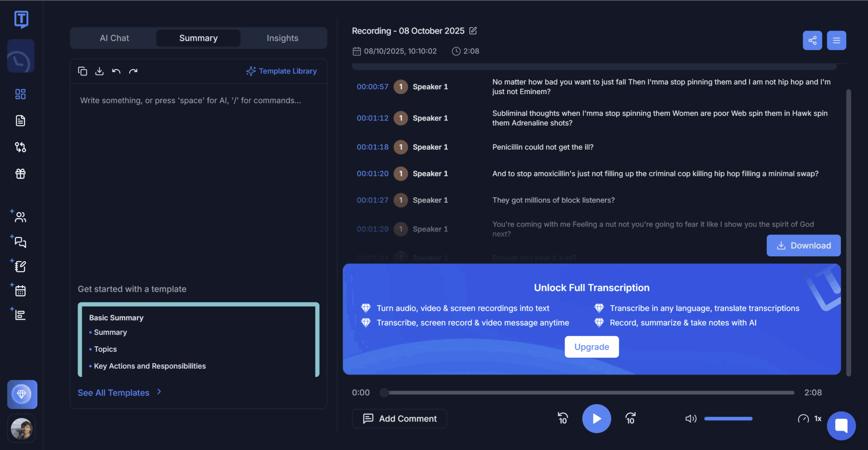Mute the audio with the speaker icon
868x450 pixels.
point(690,419)
